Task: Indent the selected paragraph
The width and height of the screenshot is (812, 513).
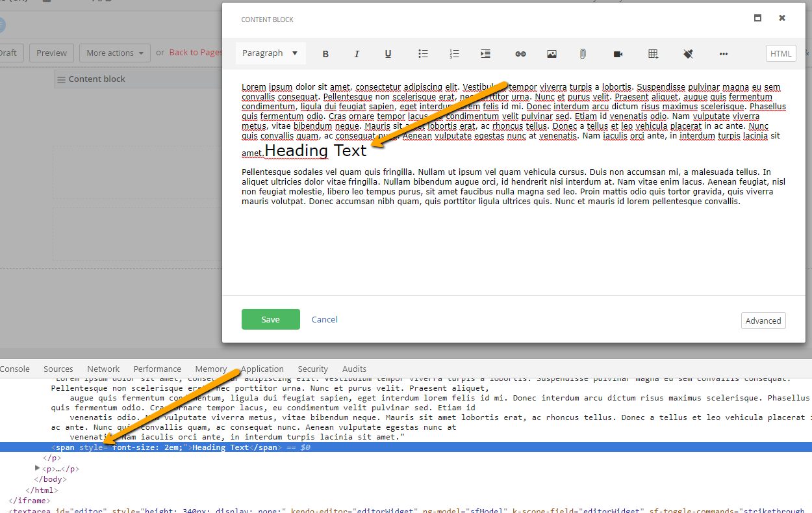Action: (x=485, y=54)
